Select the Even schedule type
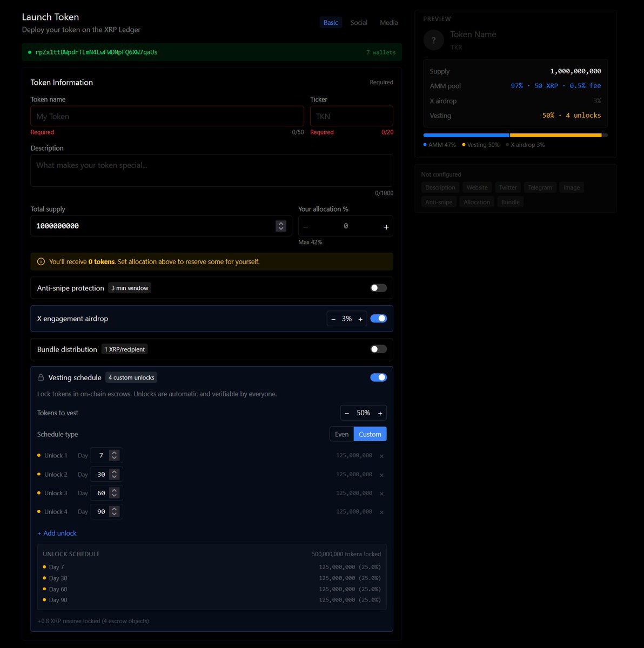The width and height of the screenshot is (644, 648). 341,434
